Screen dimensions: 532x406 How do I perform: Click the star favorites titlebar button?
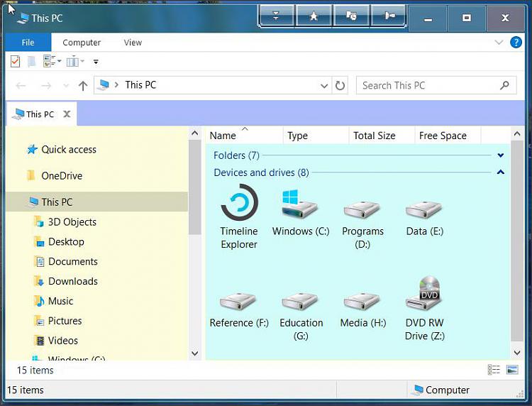point(314,16)
